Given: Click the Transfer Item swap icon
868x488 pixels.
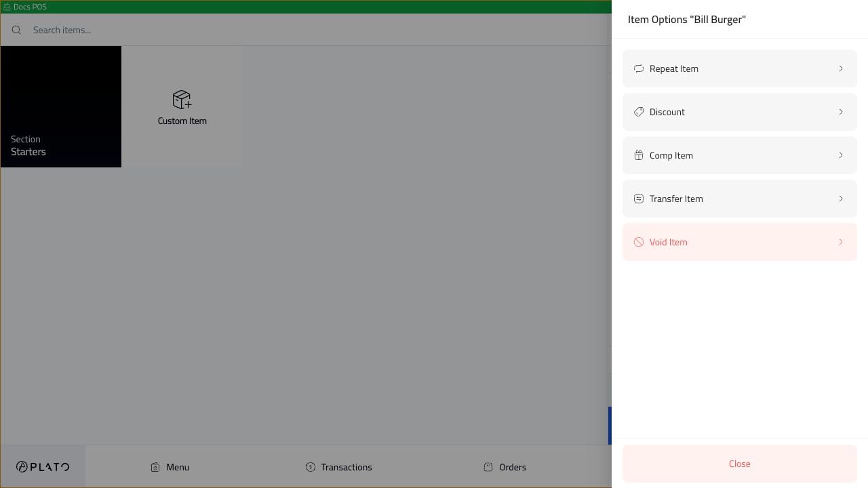Looking at the screenshot, I should pos(639,199).
